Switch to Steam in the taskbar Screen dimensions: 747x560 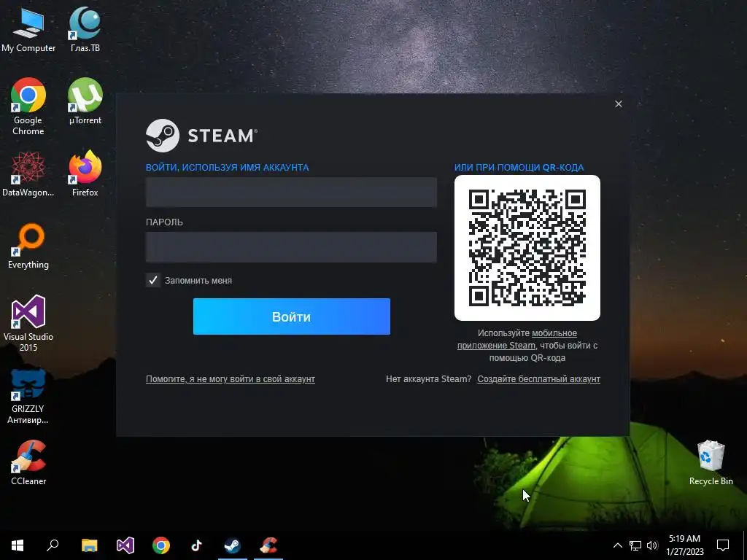pos(233,545)
